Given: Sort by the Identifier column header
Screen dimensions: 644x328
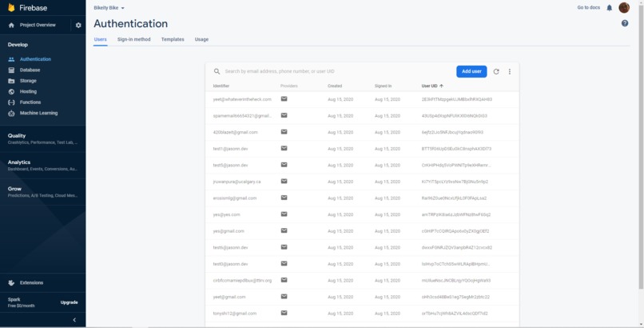Looking at the screenshot, I should pyautogui.click(x=221, y=86).
